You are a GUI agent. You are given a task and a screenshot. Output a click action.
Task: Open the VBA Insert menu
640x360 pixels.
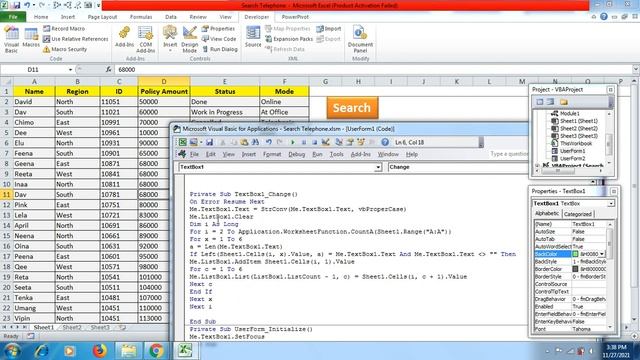pyautogui.click(x=248, y=154)
